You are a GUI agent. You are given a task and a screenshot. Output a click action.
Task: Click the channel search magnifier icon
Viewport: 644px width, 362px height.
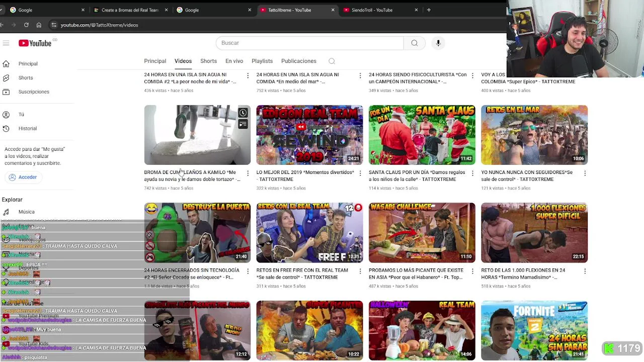coord(332,61)
